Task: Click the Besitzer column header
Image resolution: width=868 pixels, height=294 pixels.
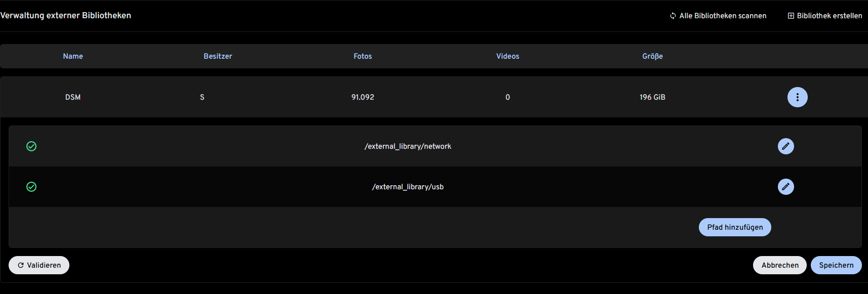Action: (x=218, y=56)
